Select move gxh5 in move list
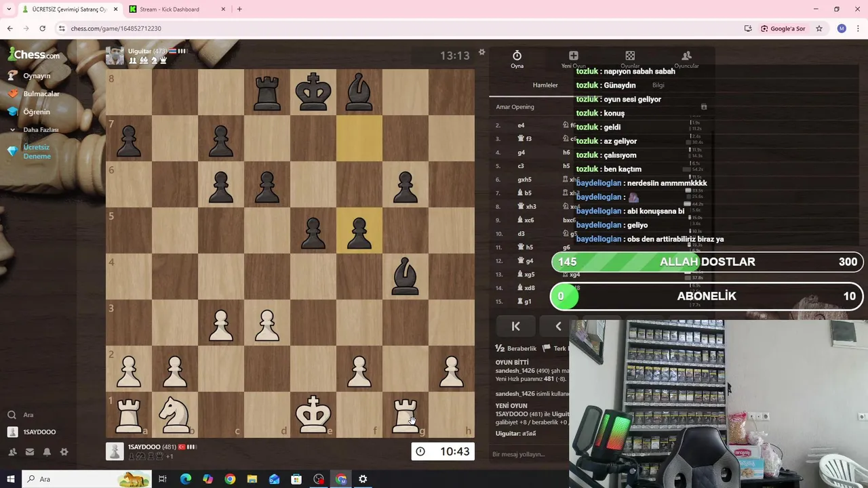 click(524, 180)
